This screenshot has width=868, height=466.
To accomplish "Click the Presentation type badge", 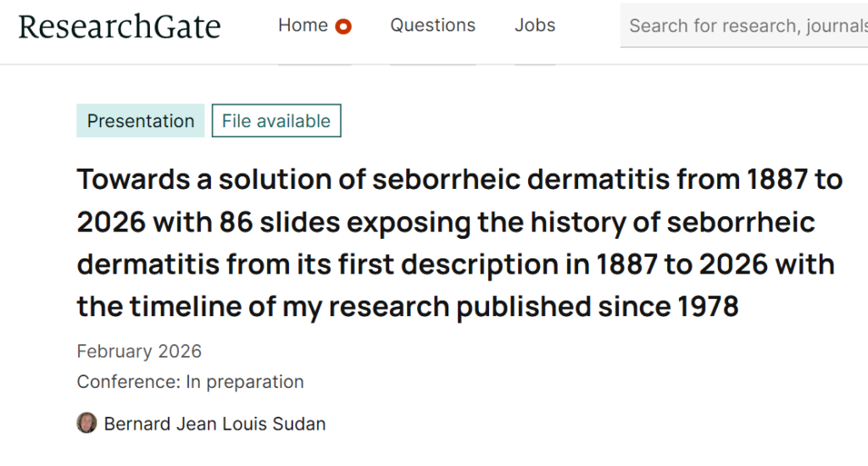I will point(141,121).
